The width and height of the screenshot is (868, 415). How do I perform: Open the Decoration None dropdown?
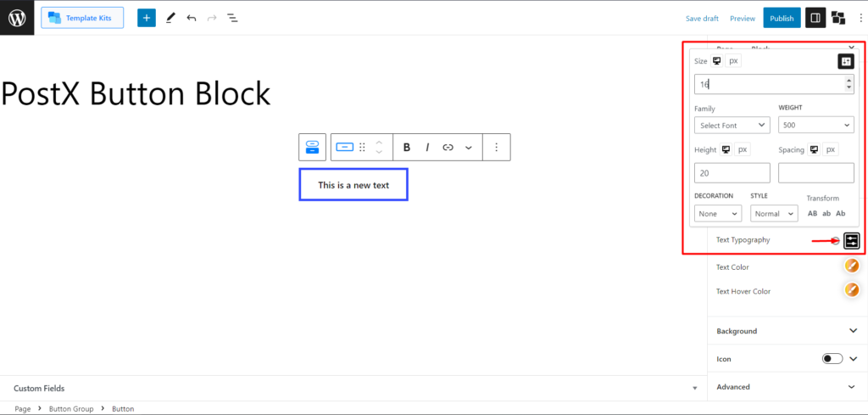pyautogui.click(x=717, y=213)
